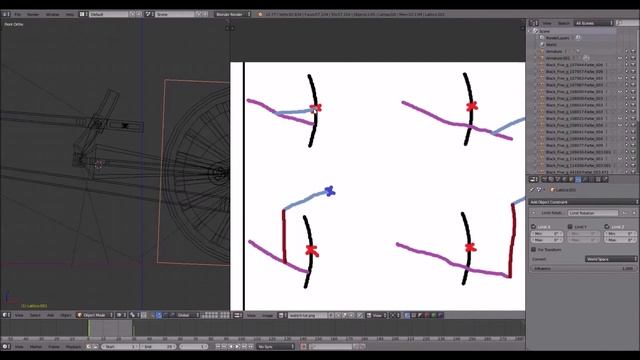Play the animation in reverse
The image size is (640, 360).
(231, 347)
